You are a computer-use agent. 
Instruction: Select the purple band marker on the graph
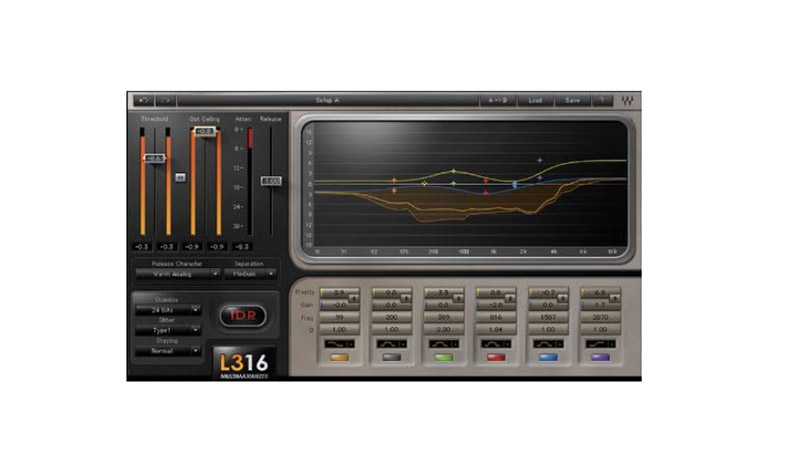(x=540, y=160)
